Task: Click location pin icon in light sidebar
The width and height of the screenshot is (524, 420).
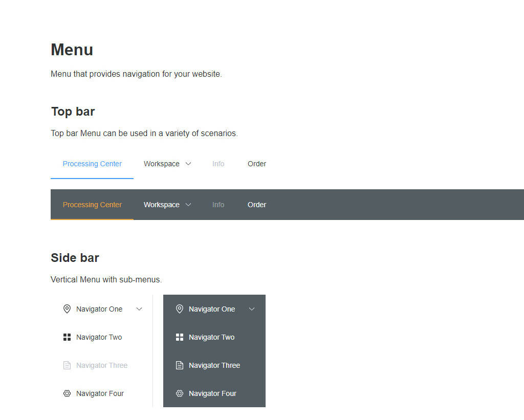Action: click(x=67, y=309)
